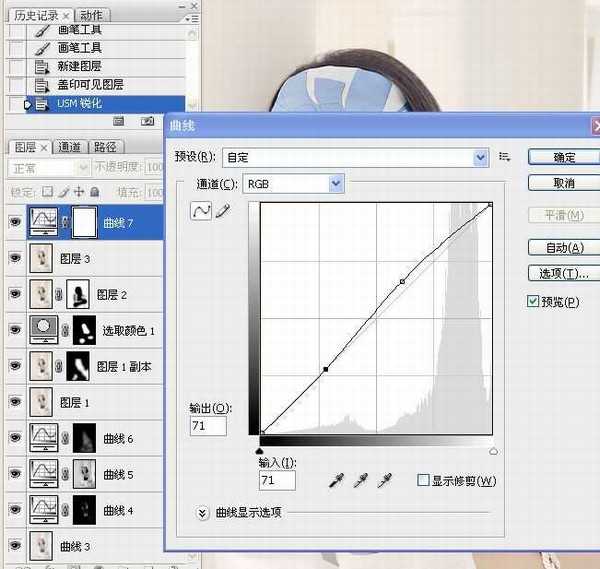Click the white point slider under the graph

tap(493, 452)
